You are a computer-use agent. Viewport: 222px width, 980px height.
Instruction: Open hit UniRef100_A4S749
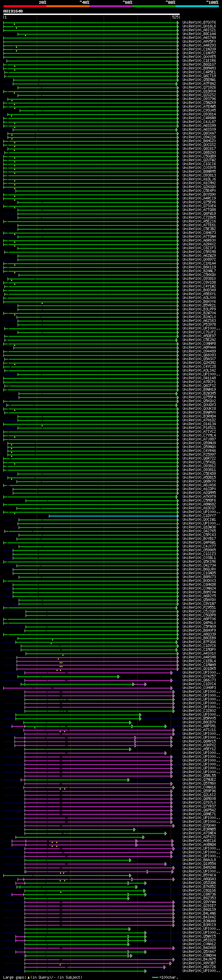(x=199, y=38)
